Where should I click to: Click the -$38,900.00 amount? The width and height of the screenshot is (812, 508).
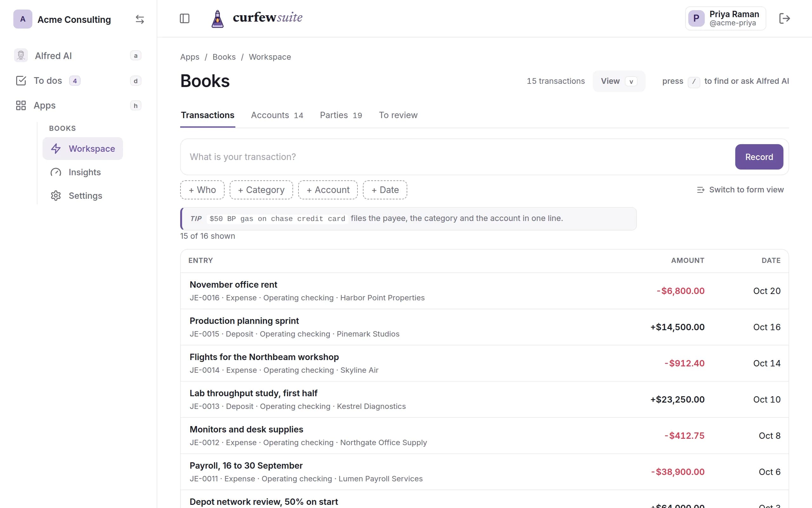(678, 472)
